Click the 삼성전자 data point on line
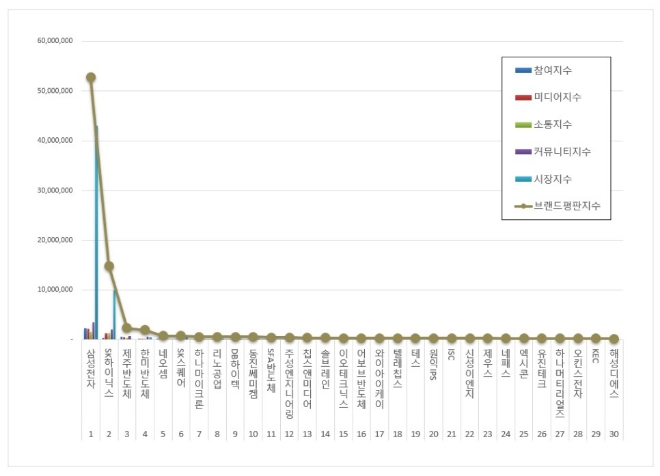 coord(91,77)
